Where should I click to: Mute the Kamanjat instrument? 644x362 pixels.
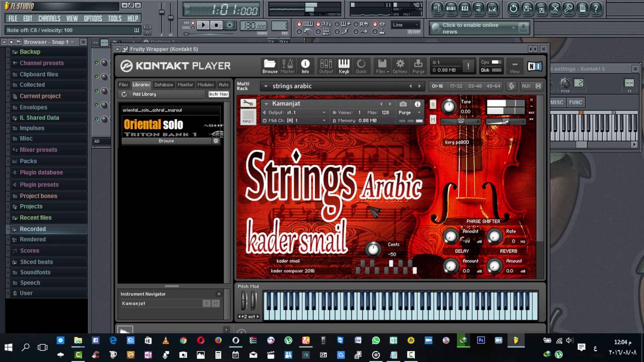click(433, 119)
